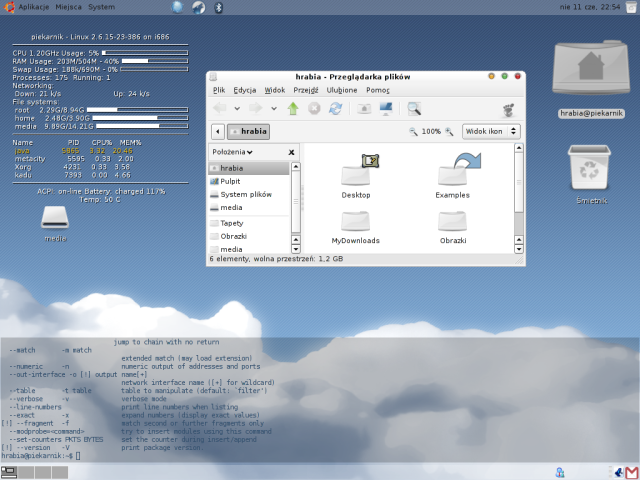
Task: Click sidebar scrollbar up arrow
Action: 296,167
